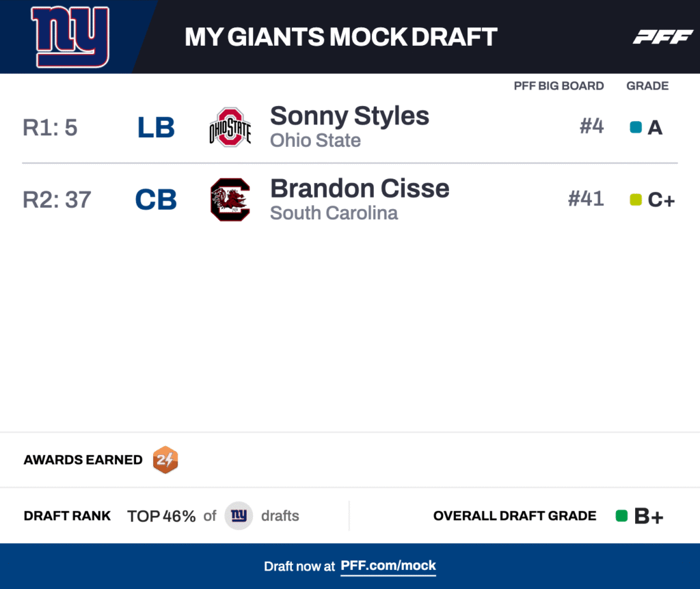
Task: Click the My Giants Mock Draft title
Action: click(x=340, y=37)
